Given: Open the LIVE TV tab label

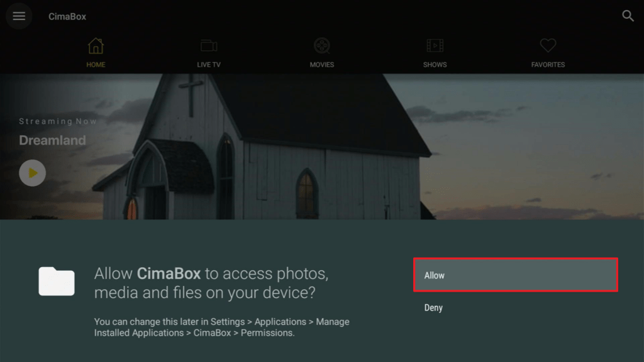Looking at the screenshot, I should [x=209, y=65].
